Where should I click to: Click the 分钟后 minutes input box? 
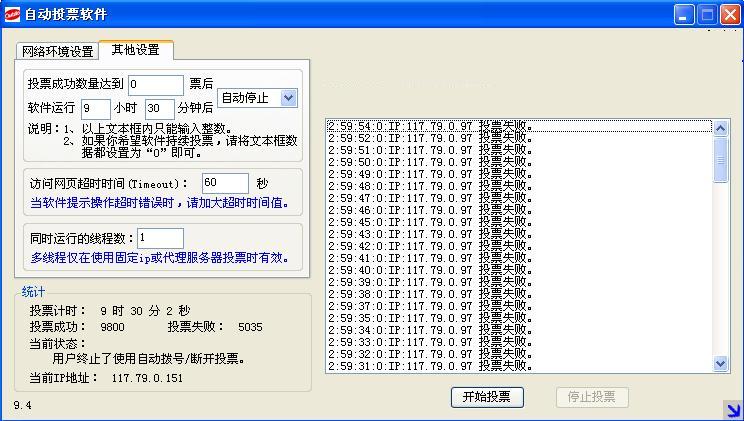(160, 108)
